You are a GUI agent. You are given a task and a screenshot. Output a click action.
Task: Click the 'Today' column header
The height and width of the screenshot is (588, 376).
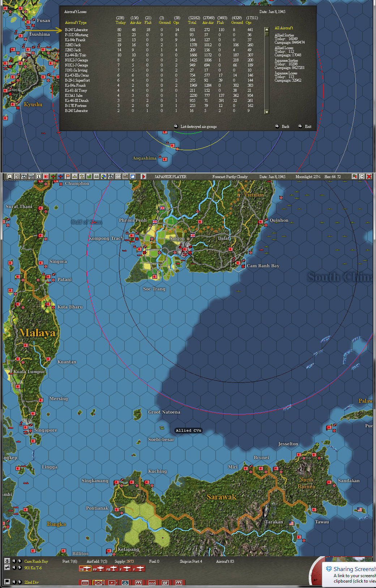(120, 22)
